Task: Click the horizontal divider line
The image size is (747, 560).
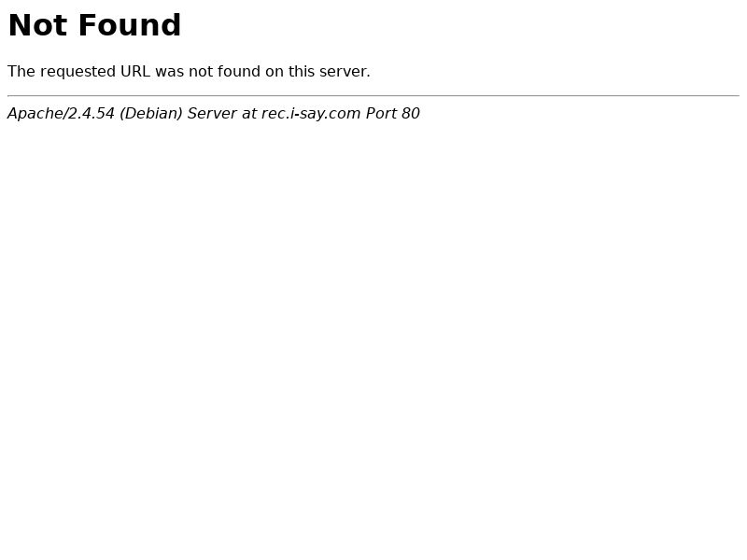Action: pyautogui.click(x=373, y=96)
